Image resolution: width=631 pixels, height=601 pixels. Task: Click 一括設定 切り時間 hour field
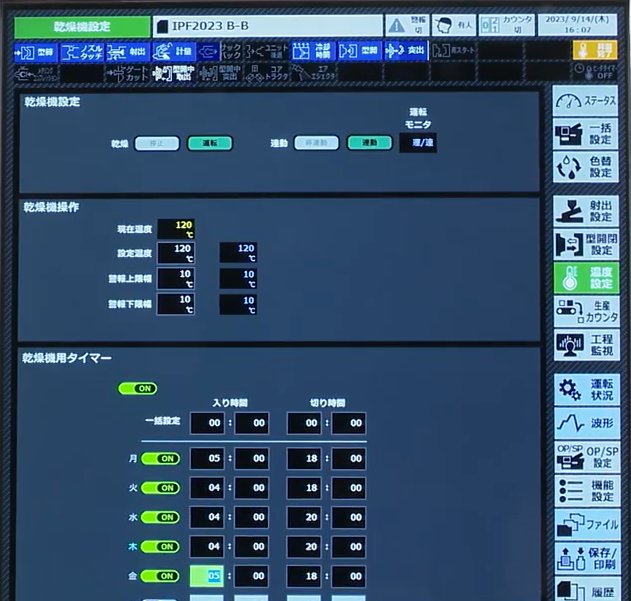304,423
